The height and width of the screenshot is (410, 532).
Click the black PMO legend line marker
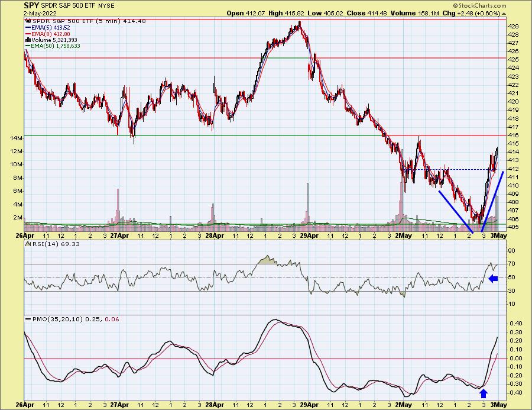[28, 319]
